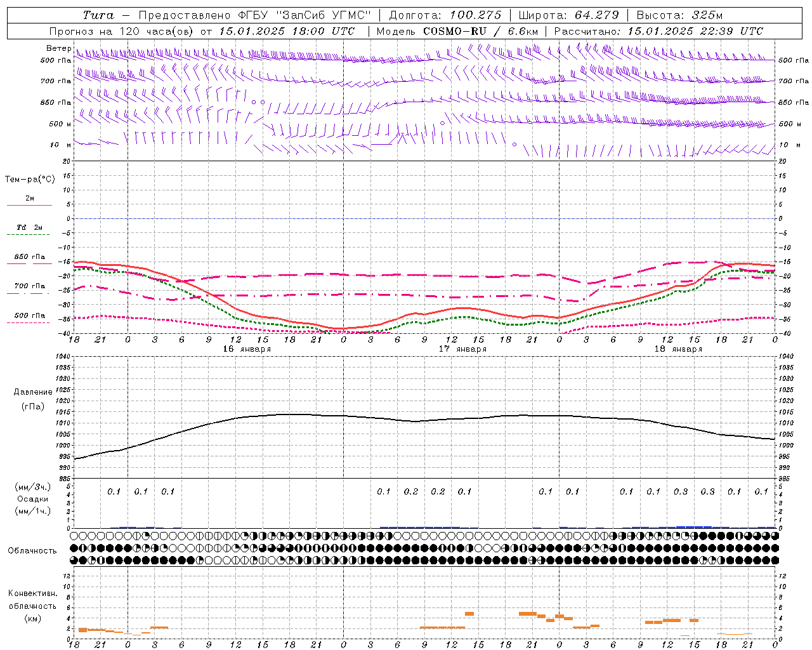812x650 pixels.
Task: Click the "Рассчитано: 15.01.2025 22:39 UTC" timestamp
Action: coord(658,31)
